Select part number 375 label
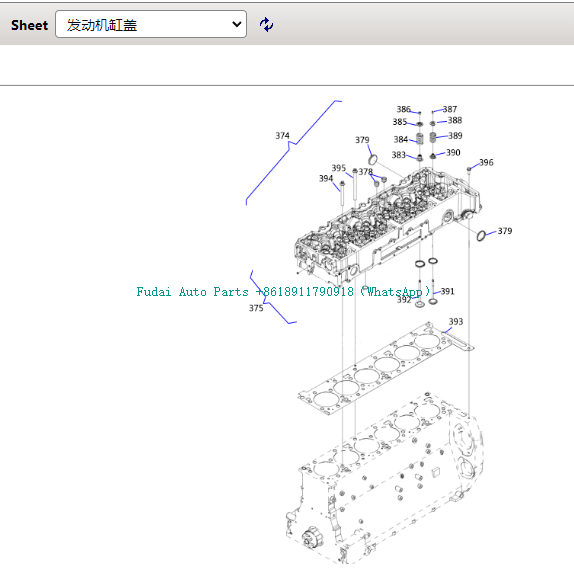 click(256, 308)
